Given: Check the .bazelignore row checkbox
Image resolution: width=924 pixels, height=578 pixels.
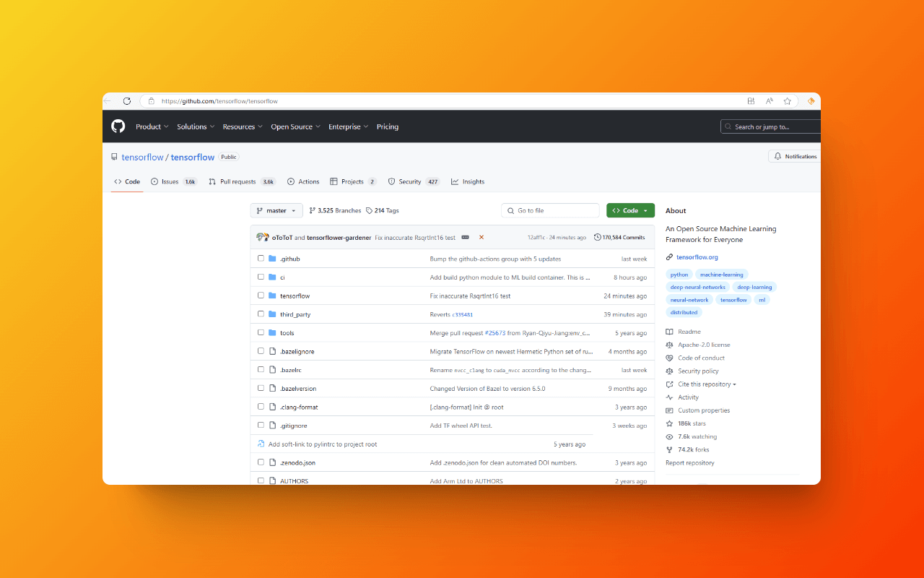Looking at the screenshot, I should [x=261, y=351].
